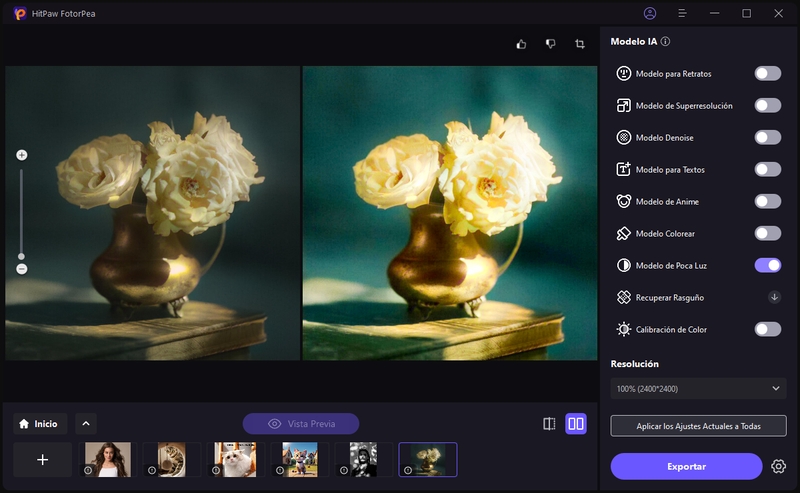
Task: Click the Exportar button
Action: [686, 466]
